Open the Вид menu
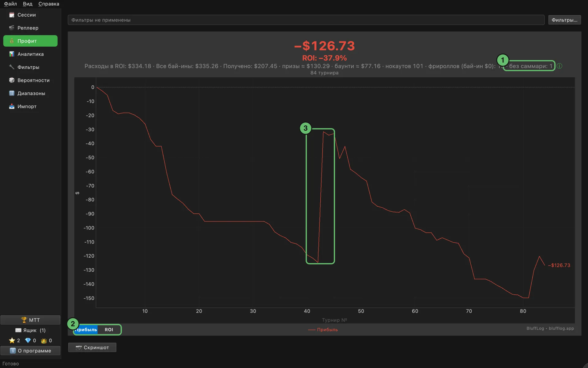Image resolution: width=588 pixels, height=368 pixels. [28, 4]
